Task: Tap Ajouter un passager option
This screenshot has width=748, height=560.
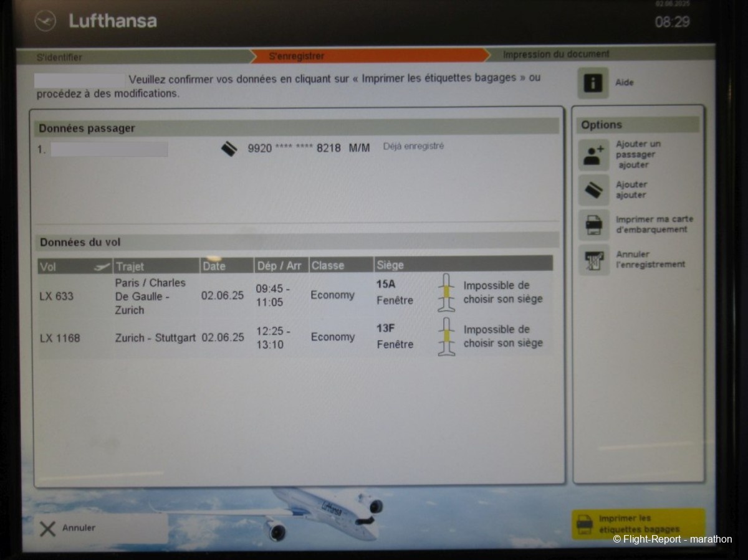Action: (x=638, y=154)
